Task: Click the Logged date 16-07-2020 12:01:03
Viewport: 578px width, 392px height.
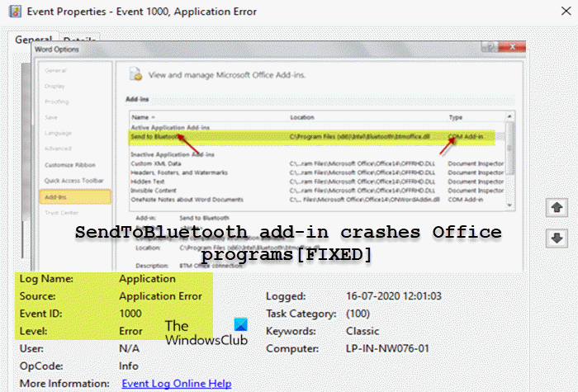Action: tap(393, 295)
